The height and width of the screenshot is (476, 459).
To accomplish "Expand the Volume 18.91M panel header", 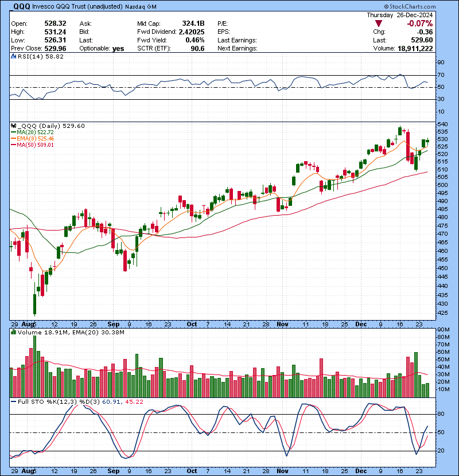I will [x=40, y=331].
